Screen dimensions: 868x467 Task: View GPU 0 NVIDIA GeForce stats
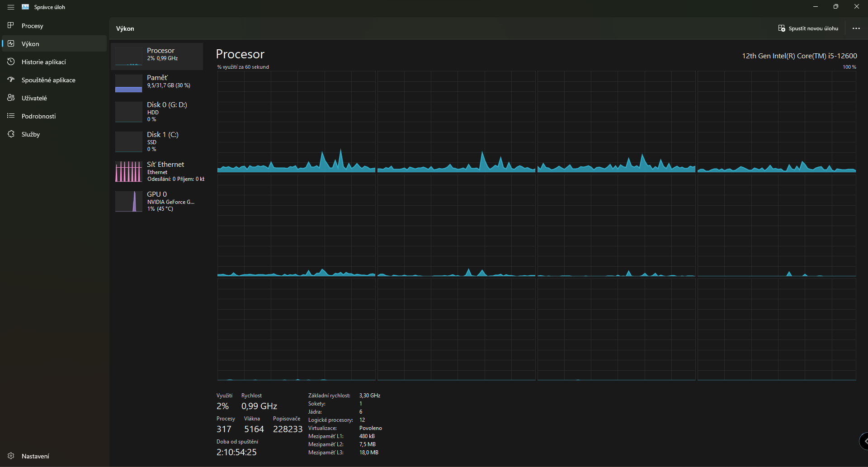coord(157,201)
